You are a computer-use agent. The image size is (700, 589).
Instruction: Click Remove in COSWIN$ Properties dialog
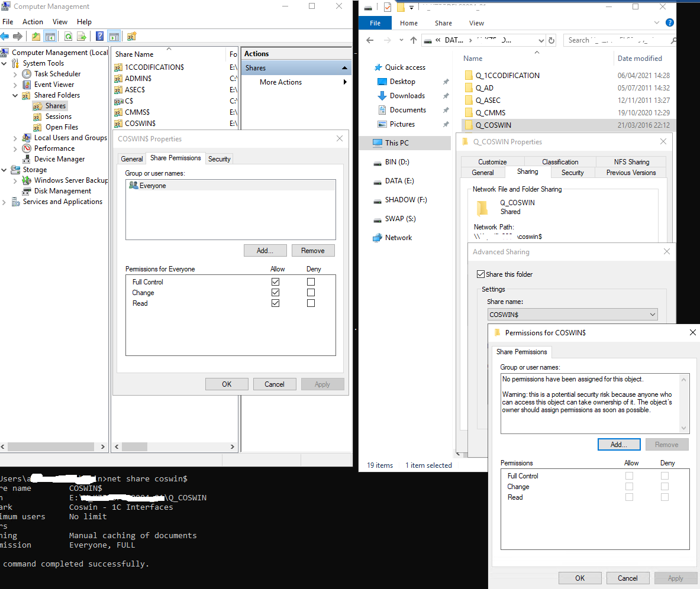coord(313,251)
